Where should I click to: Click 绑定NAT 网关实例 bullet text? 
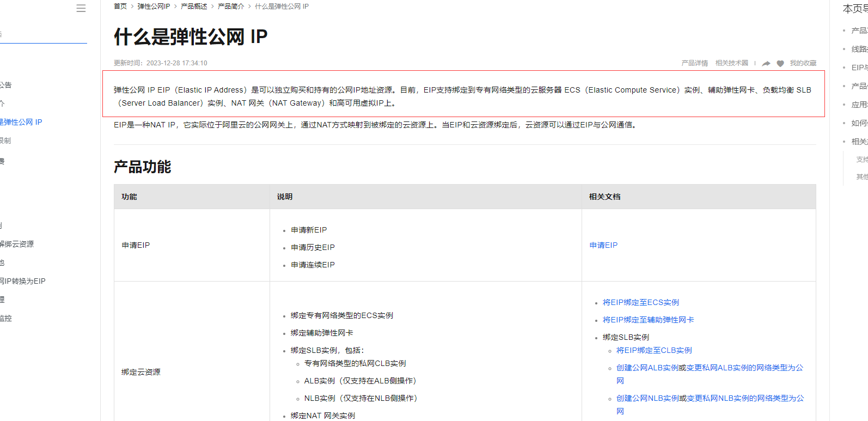(323, 416)
